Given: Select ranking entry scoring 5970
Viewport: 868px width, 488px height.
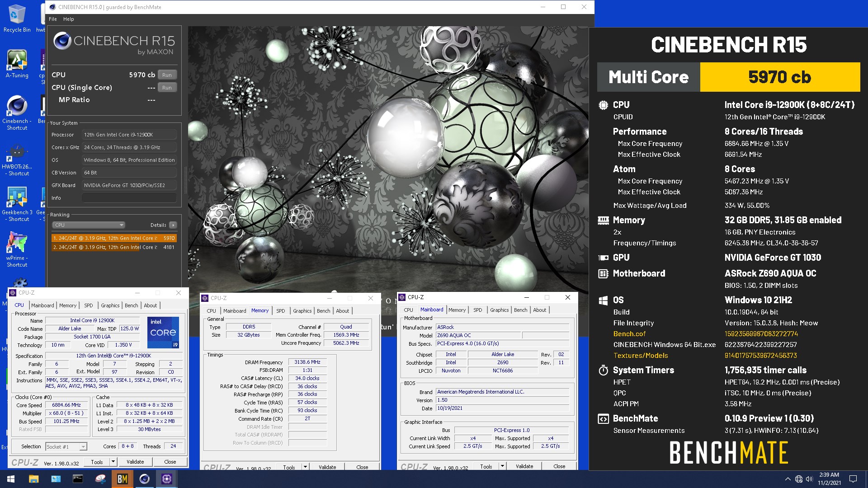Looking at the screenshot, I should pyautogui.click(x=114, y=238).
